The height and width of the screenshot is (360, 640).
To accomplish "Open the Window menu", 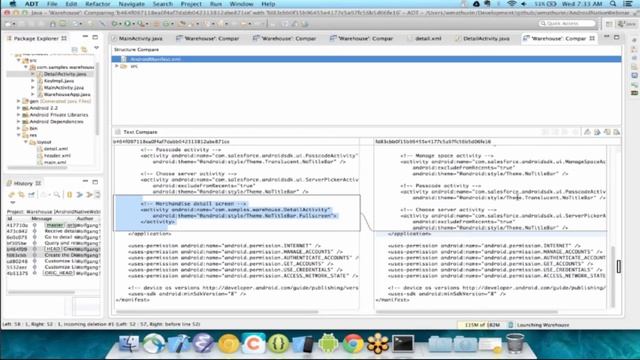I will (241, 4).
